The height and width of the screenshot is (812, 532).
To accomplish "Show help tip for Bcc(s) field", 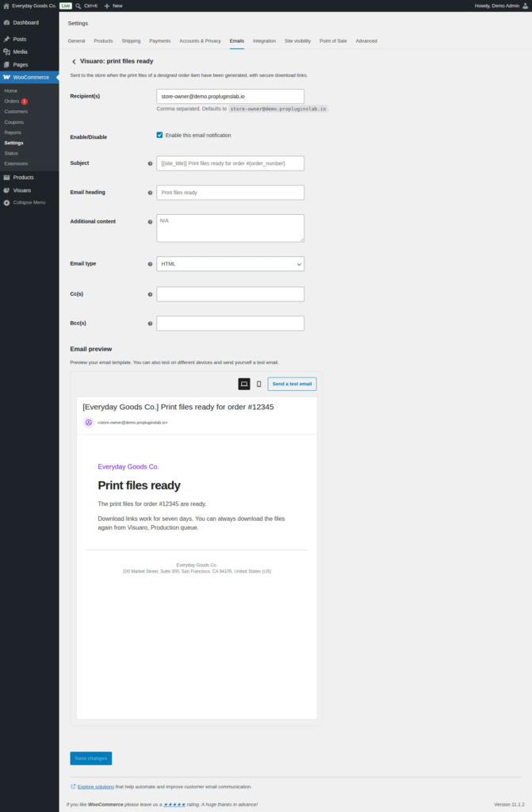I will pos(150,324).
